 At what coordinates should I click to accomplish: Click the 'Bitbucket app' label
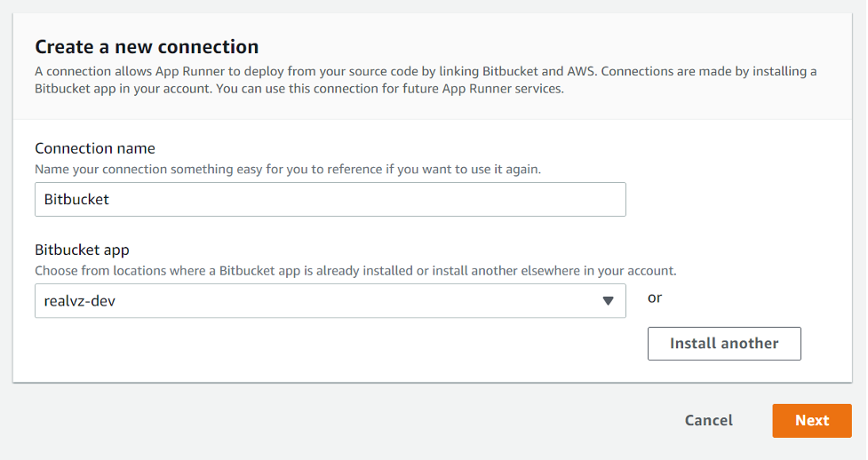tap(82, 250)
